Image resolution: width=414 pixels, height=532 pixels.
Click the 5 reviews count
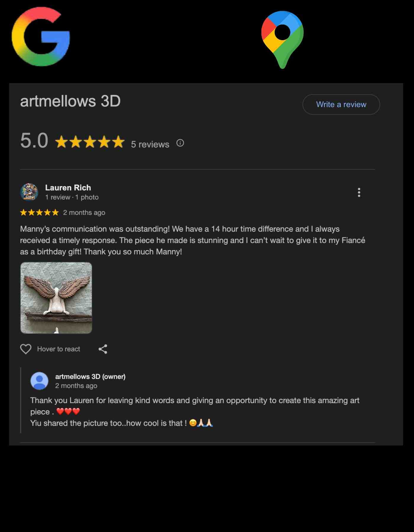click(150, 144)
